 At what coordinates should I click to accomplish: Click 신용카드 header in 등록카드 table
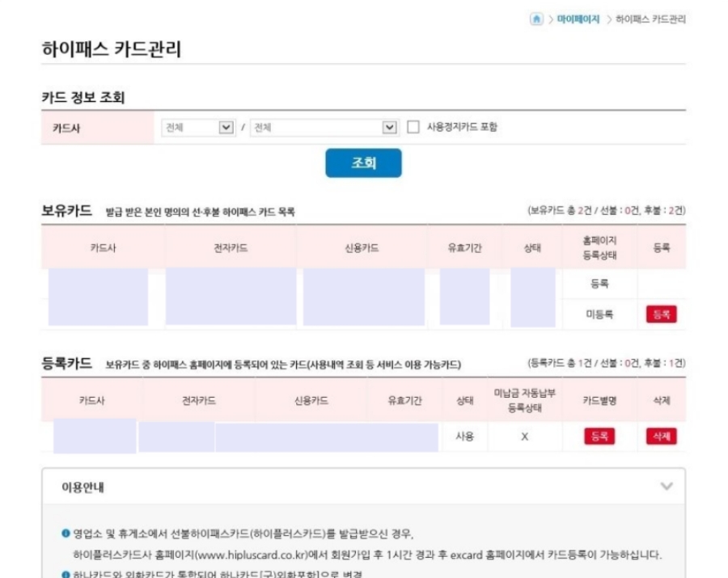311,400
